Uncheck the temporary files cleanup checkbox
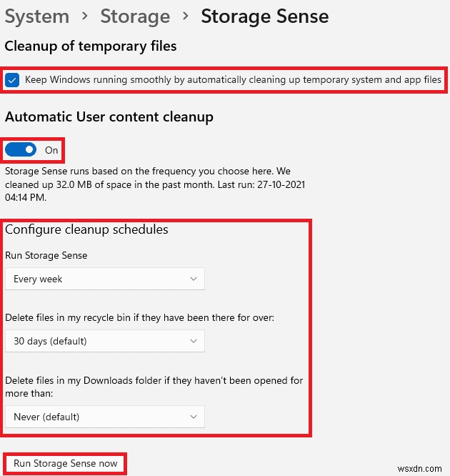This screenshot has width=450, height=476. point(12,79)
